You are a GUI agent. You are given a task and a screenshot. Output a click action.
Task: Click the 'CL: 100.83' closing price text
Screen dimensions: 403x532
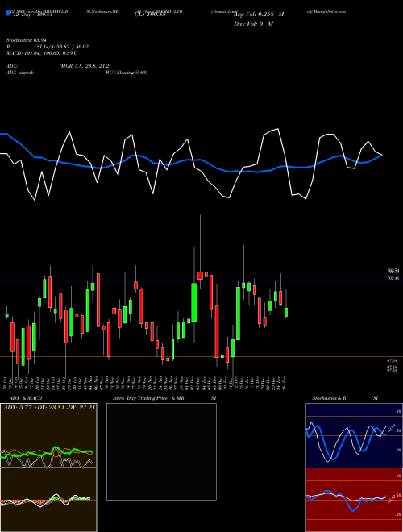(x=150, y=15)
